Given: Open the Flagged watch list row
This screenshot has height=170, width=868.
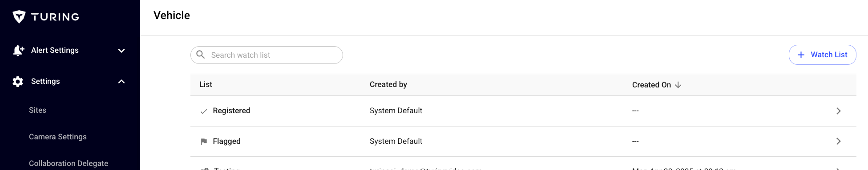Looking at the screenshot, I should (x=523, y=141).
